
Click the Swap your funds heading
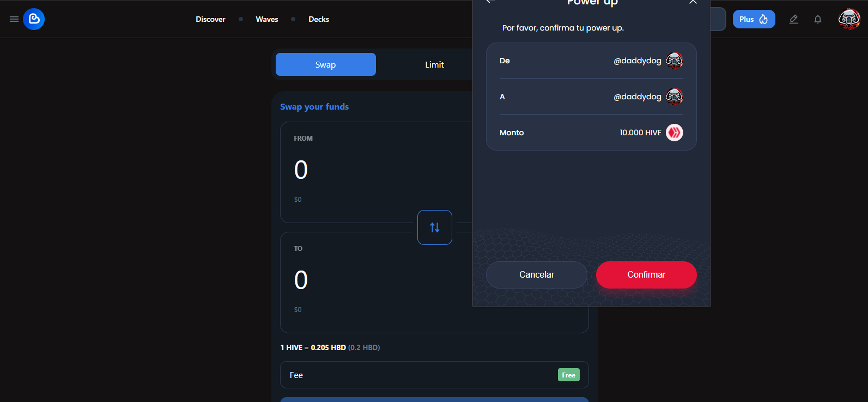(314, 106)
